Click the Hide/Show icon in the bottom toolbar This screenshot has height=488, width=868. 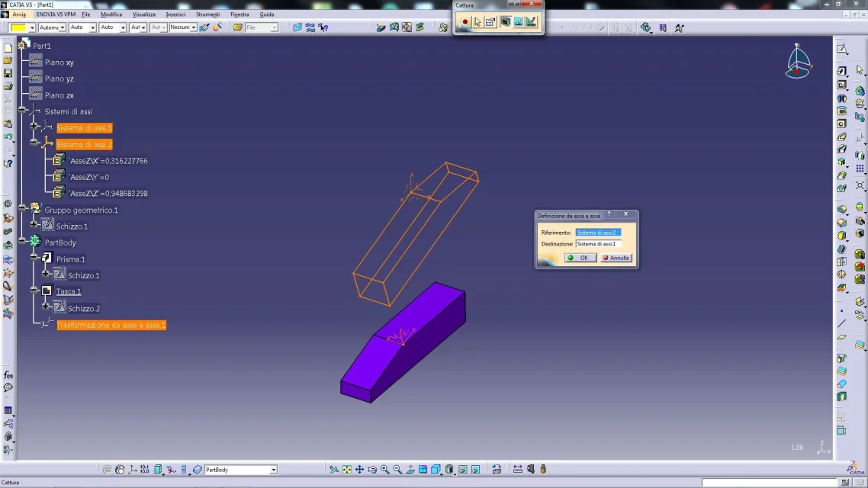463,470
